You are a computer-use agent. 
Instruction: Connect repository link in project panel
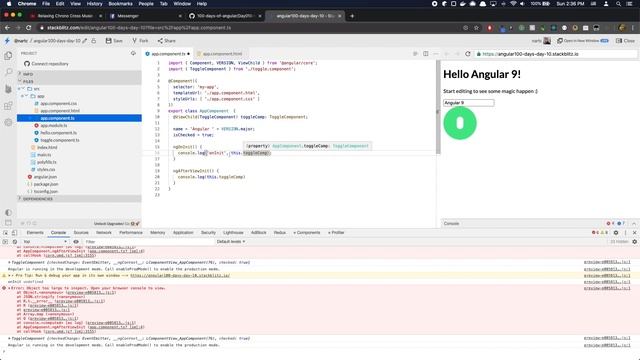point(46,64)
